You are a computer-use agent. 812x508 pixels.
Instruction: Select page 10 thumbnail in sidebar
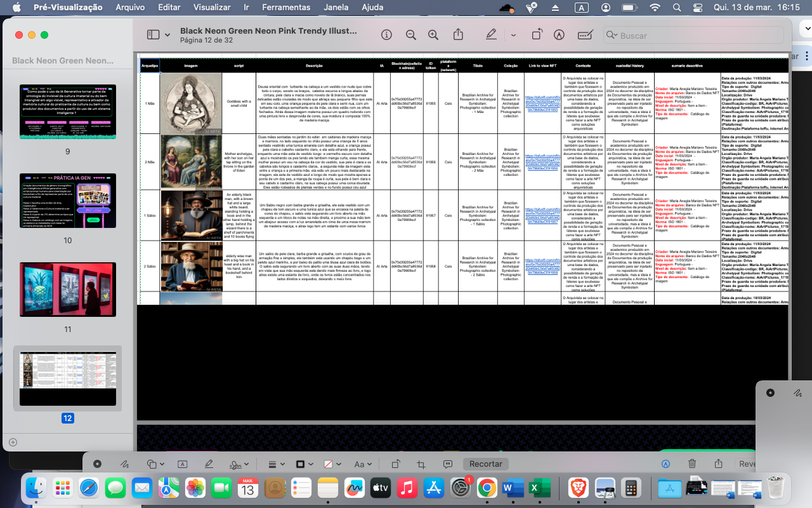coord(68,201)
